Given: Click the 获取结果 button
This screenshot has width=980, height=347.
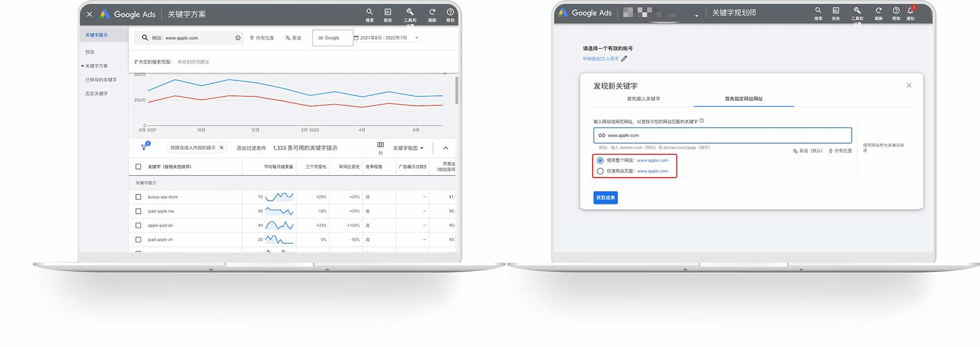Looking at the screenshot, I should (x=605, y=198).
